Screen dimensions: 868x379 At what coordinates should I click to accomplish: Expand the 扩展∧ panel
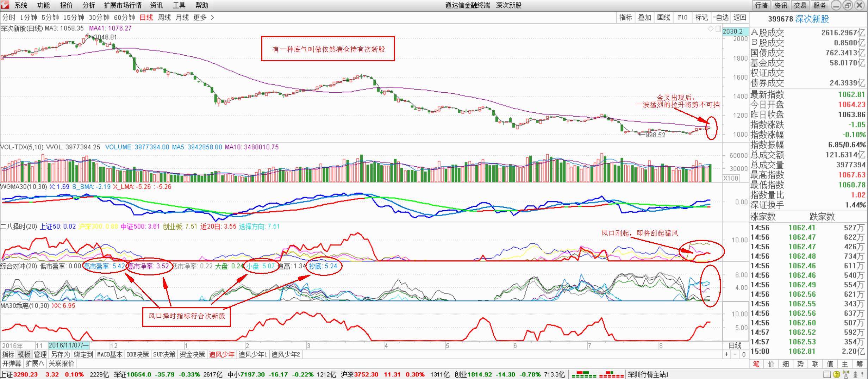35,364
